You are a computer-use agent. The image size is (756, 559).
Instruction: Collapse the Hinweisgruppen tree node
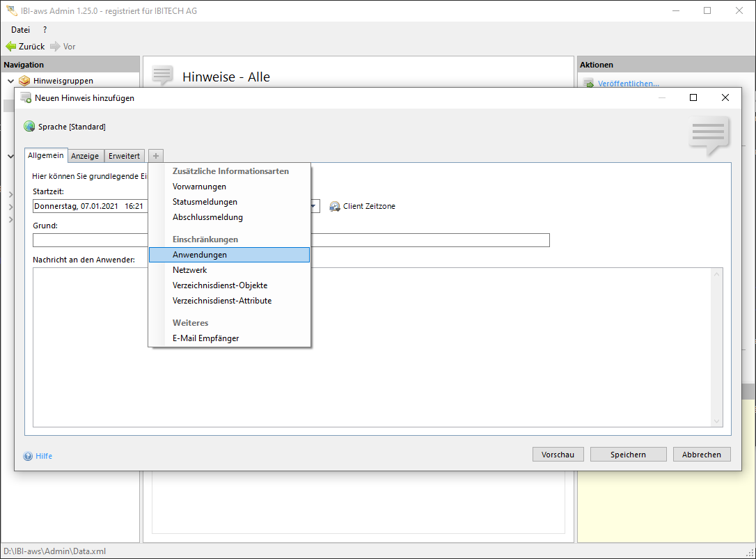10,81
